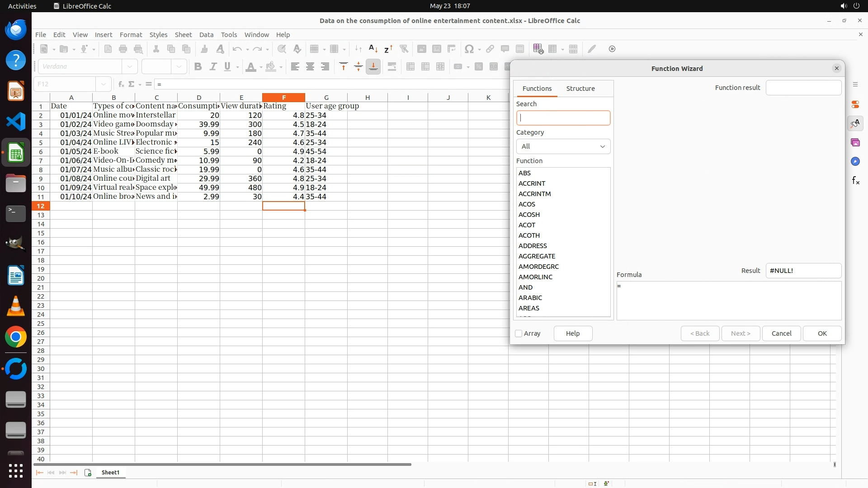Viewport: 868px width, 488px height.
Task: Select AGGREGATE in the function list
Action: point(537,256)
